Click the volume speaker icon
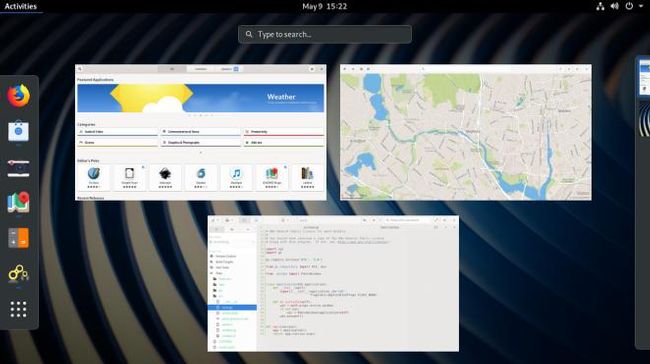650x364 pixels. click(x=614, y=6)
